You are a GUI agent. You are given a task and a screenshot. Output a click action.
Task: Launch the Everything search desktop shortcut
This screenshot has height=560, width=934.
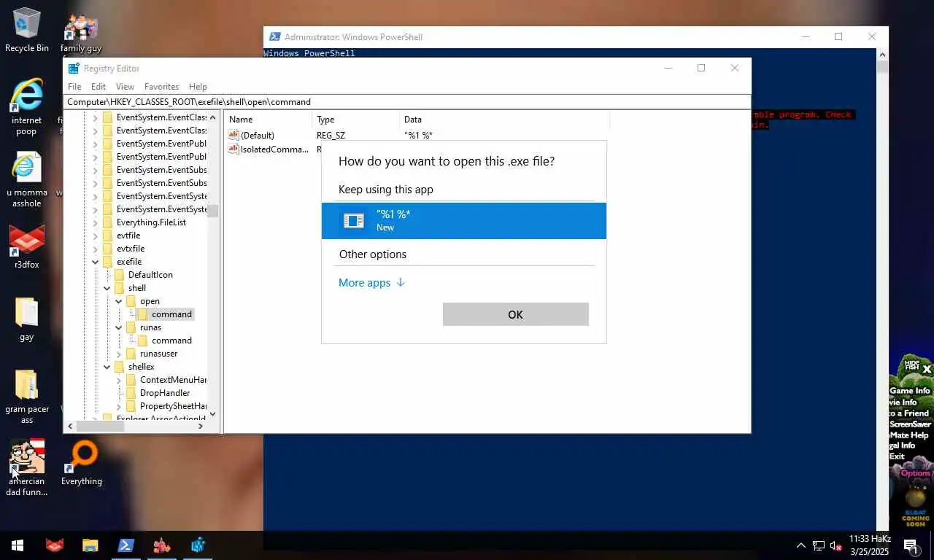(82, 463)
